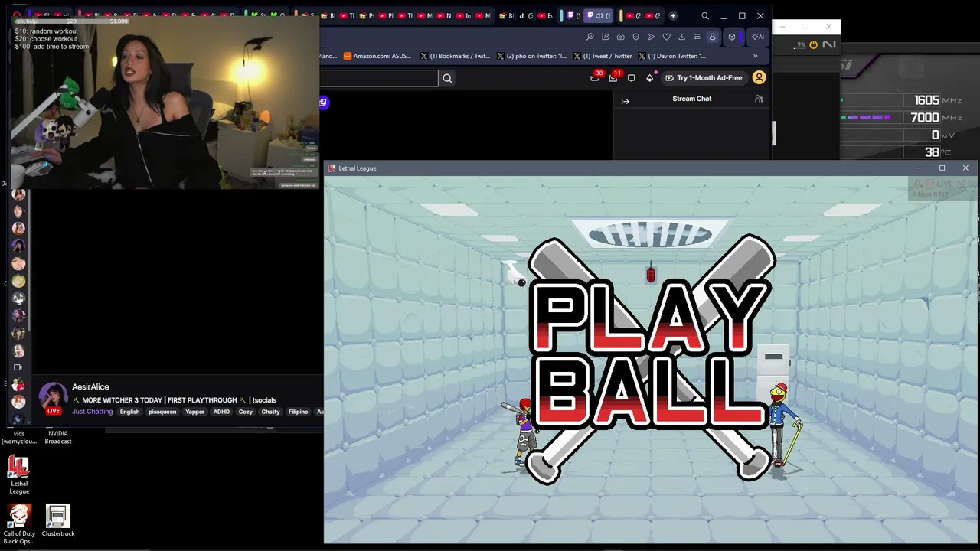Open Dav on Twitter bookmark

(672, 56)
